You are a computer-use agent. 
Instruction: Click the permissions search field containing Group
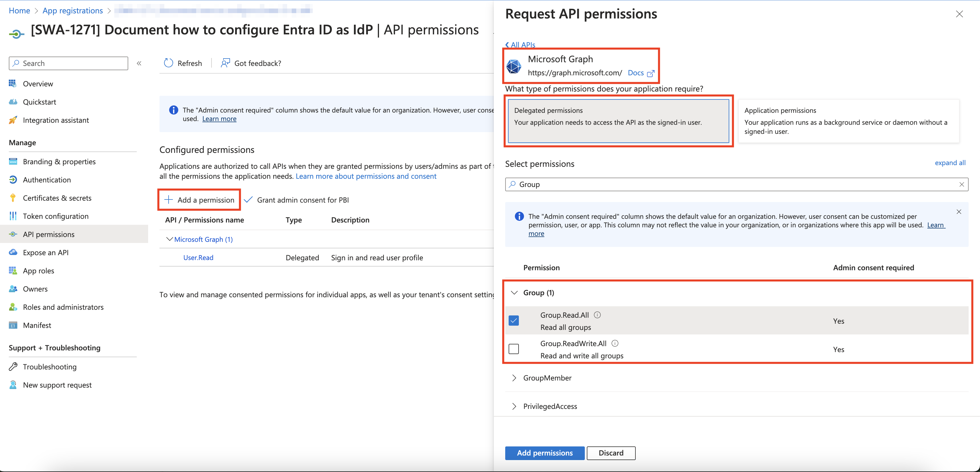click(x=737, y=184)
